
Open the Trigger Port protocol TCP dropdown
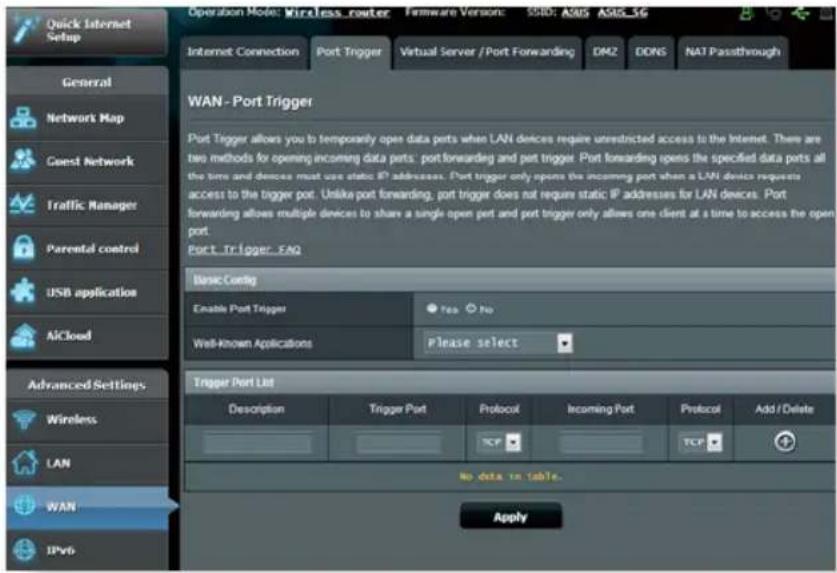[x=499, y=442]
